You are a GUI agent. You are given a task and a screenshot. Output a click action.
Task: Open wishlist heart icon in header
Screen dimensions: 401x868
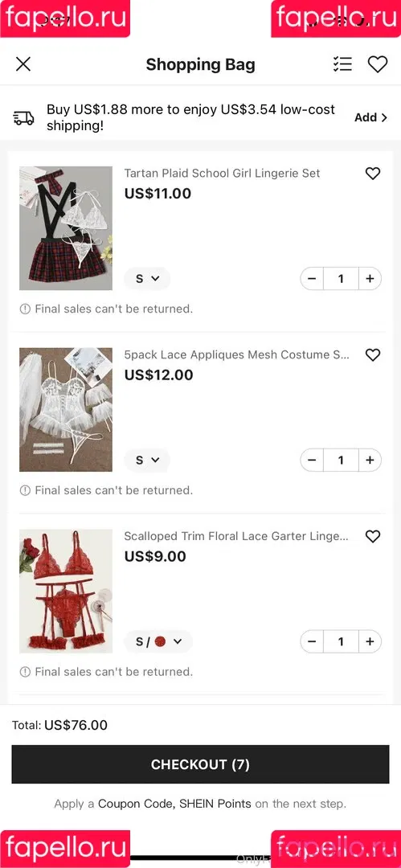click(378, 64)
